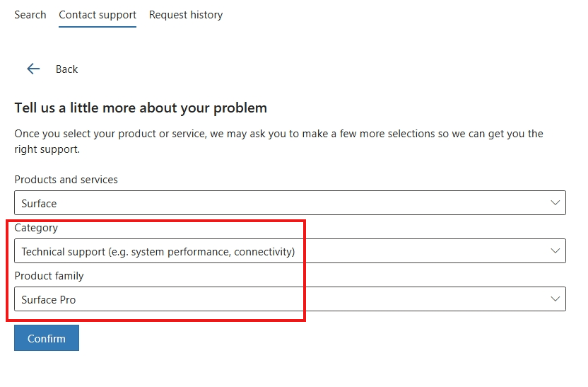Click the selected "Surface" value text
588x387 pixels.
pos(39,204)
